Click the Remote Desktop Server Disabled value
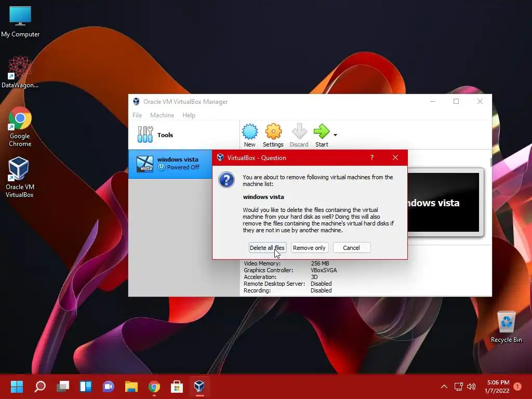 [x=321, y=284]
